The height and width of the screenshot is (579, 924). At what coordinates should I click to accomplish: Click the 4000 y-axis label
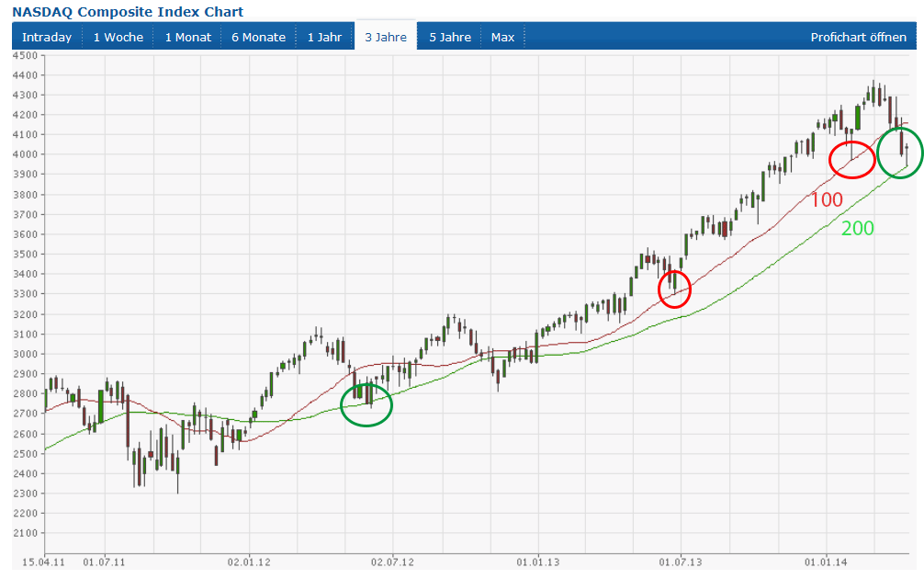(x=26, y=154)
